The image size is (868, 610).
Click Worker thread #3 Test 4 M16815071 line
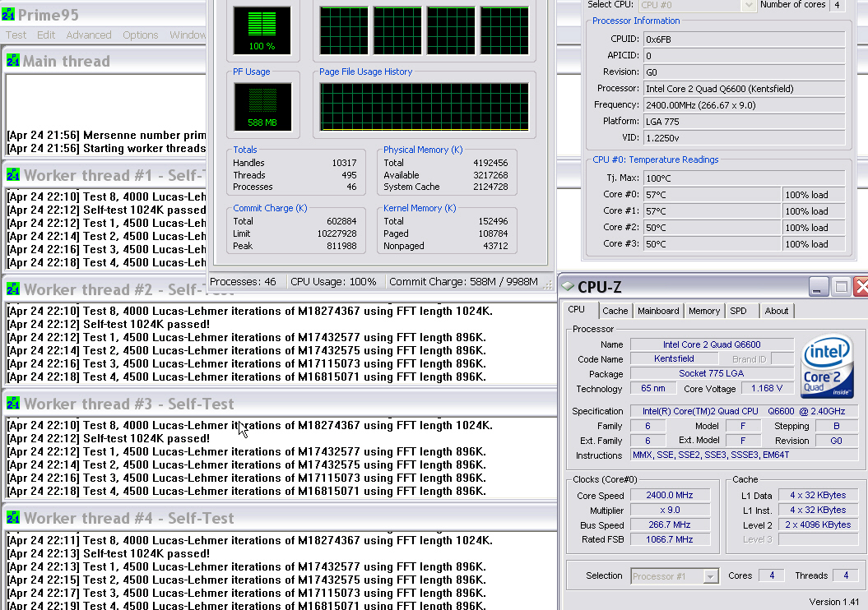click(246, 491)
